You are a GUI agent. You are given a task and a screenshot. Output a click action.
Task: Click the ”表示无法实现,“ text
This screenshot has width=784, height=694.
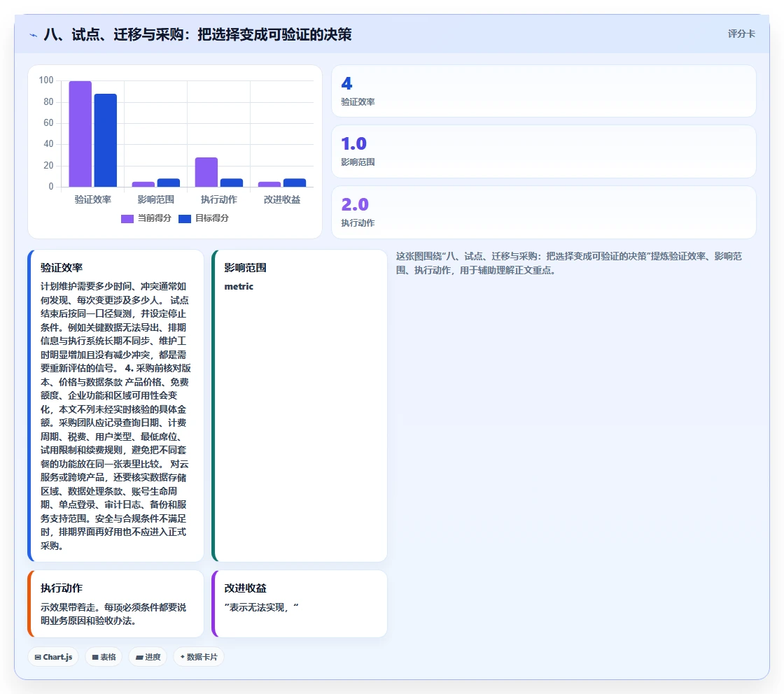(262, 607)
